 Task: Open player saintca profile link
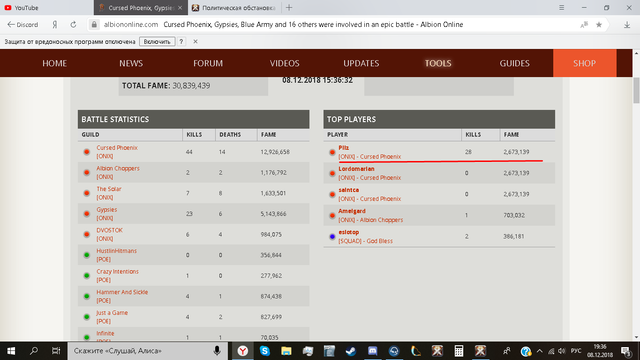pos(349,190)
